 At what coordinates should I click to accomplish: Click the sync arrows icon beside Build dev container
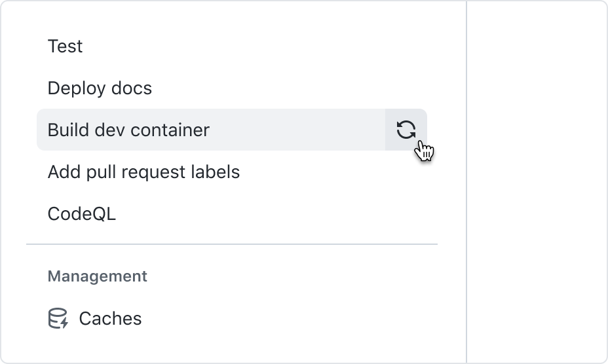point(406,130)
